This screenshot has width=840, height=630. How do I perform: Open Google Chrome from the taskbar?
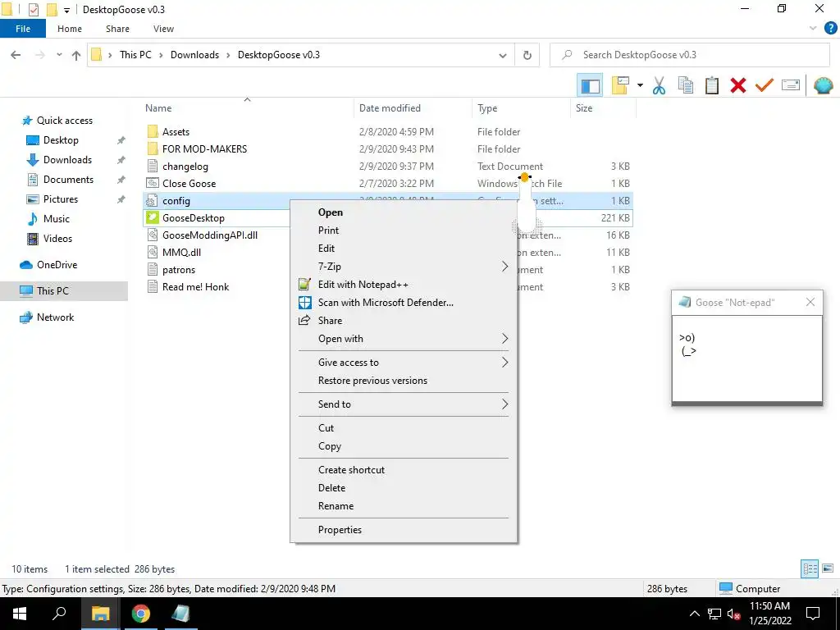click(141, 614)
